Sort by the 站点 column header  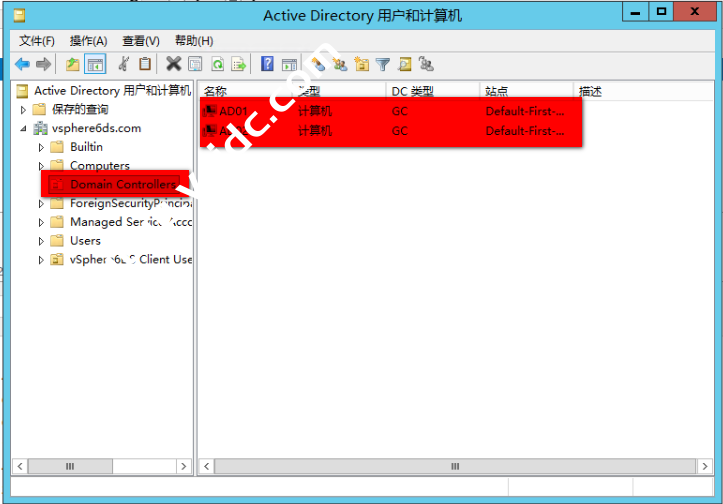(x=527, y=91)
